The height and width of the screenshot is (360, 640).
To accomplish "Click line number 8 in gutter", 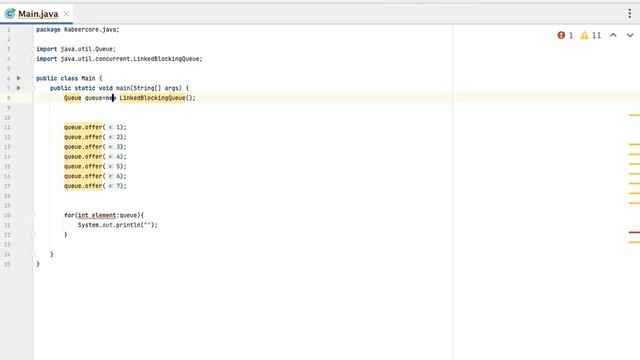I will (x=8, y=98).
